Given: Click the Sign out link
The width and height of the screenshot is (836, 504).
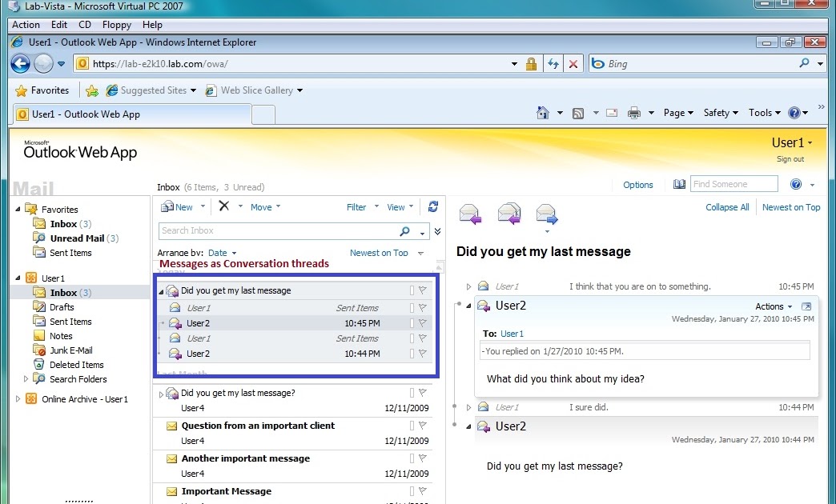Looking at the screenshot, I should (790, 158).
